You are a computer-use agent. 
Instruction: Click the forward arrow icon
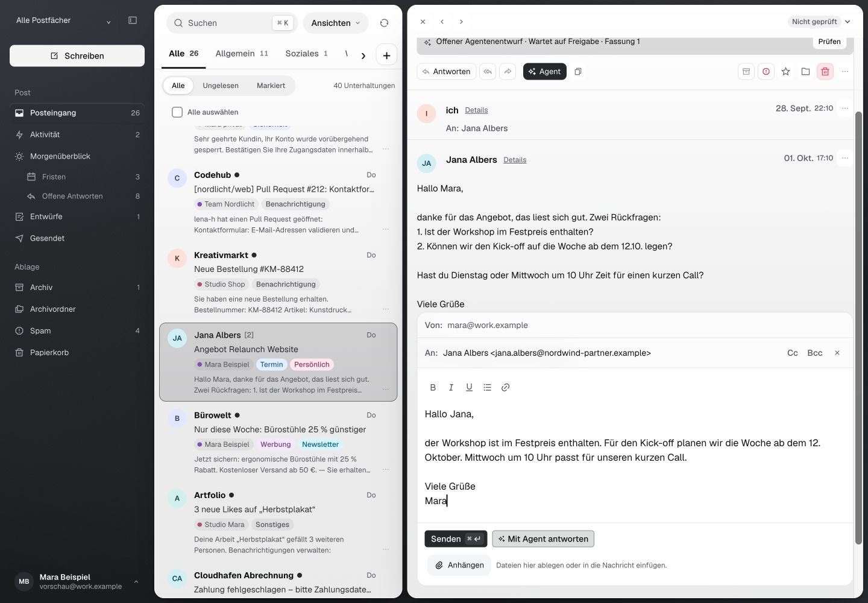pos(508,72)
